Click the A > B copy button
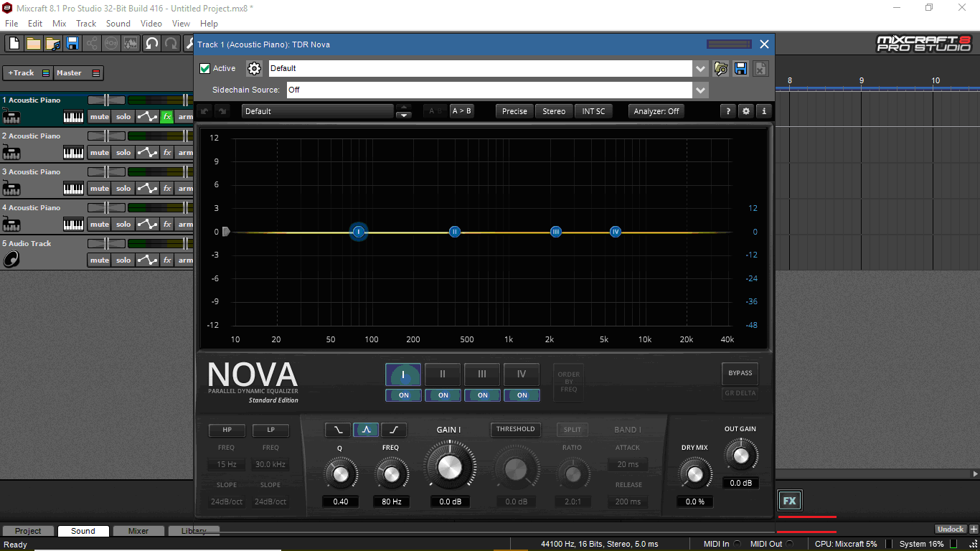Image resolution: width=980 pixels, height=551 pixels. (462, 111)
